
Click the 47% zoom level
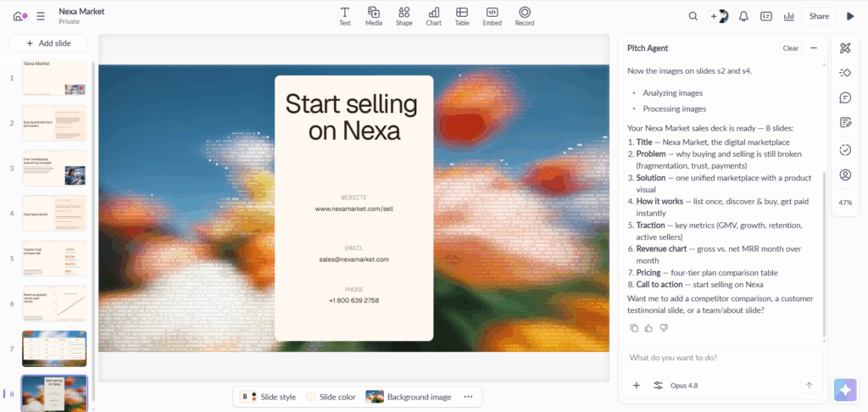coord(845,203)
